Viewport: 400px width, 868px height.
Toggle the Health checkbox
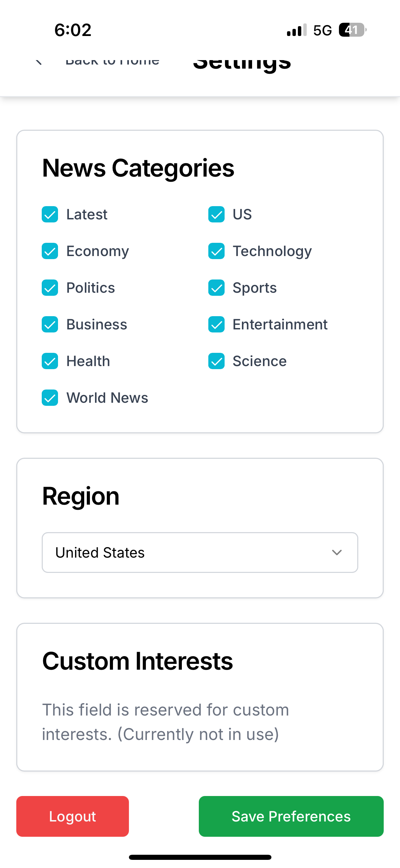click(50, 361)
